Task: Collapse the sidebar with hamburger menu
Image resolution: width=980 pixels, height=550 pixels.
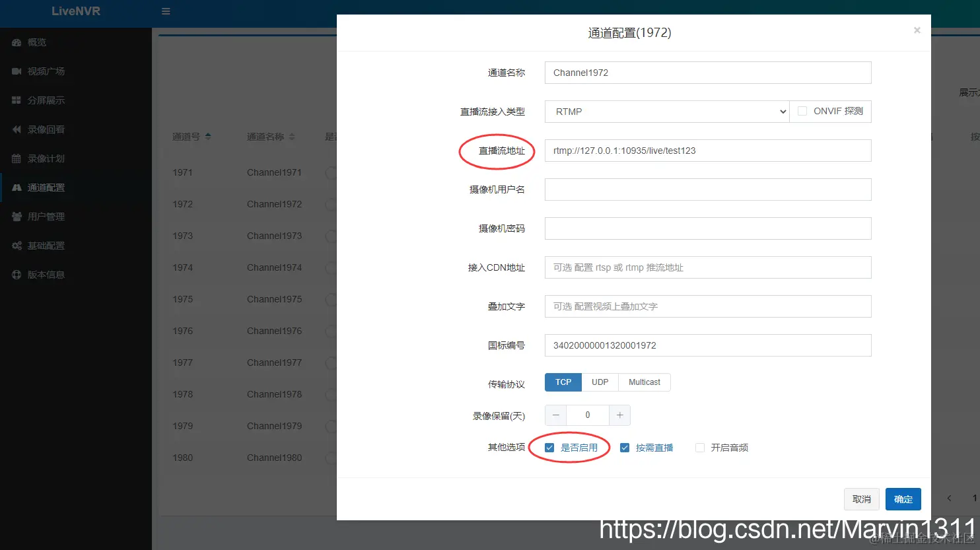Action: tap(165, 11)
